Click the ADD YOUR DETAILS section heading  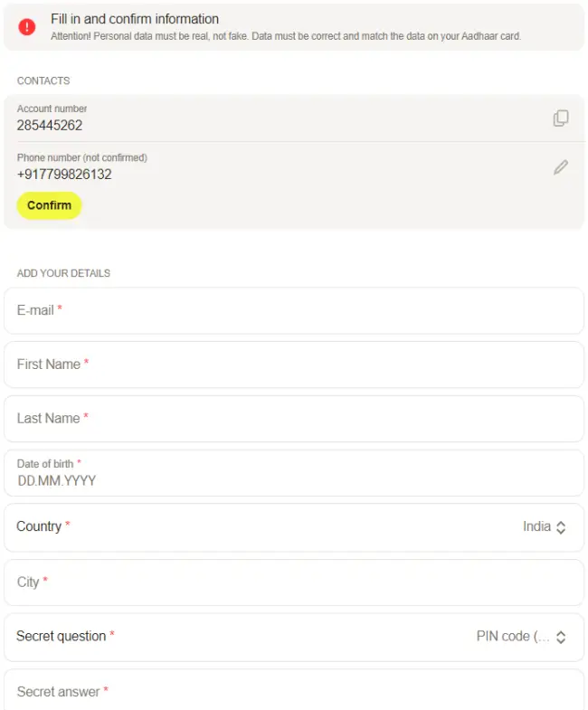[x=63, y=273]
